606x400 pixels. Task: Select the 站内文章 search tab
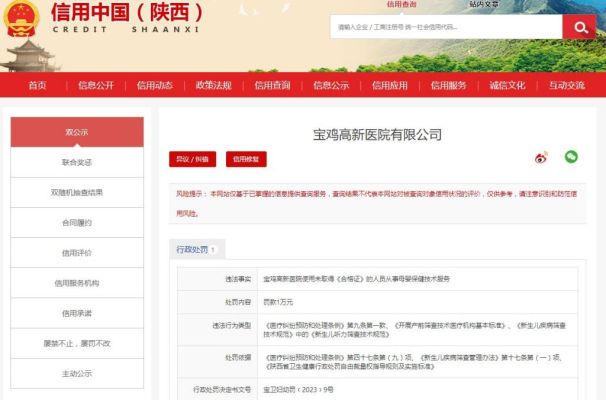(484, 4)
